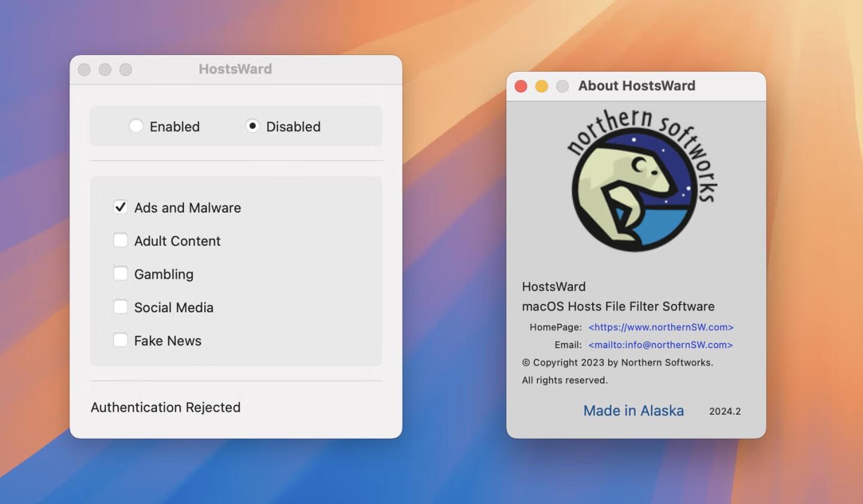Click the Authentication Rejected status message
The image size is (863, 504).
(165, 407)
